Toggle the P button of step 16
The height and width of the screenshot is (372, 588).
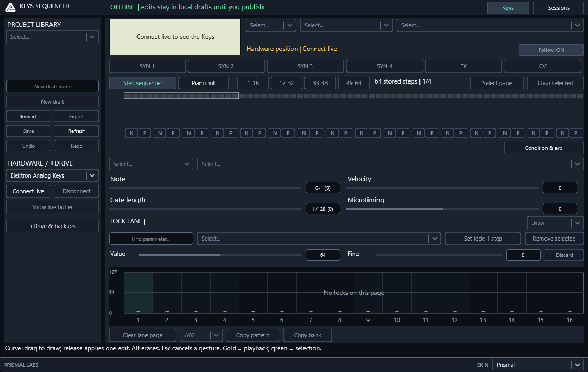(x=576, y=133)
